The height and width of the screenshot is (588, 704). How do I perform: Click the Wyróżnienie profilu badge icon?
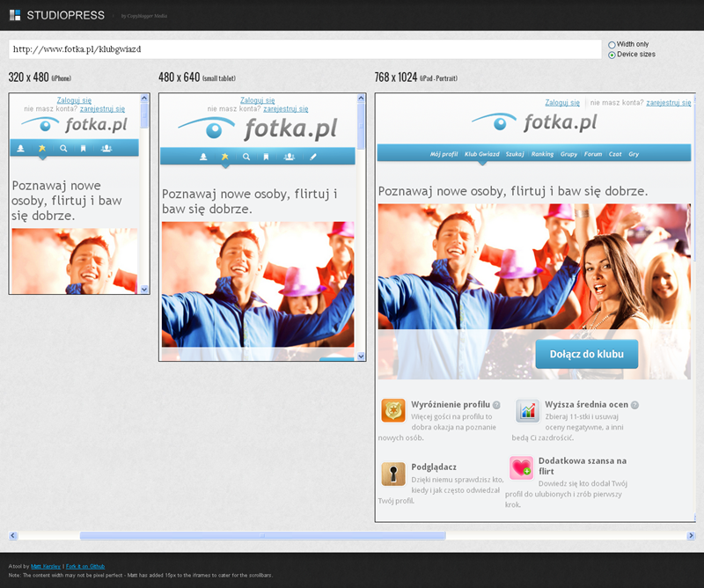[393, 410]
